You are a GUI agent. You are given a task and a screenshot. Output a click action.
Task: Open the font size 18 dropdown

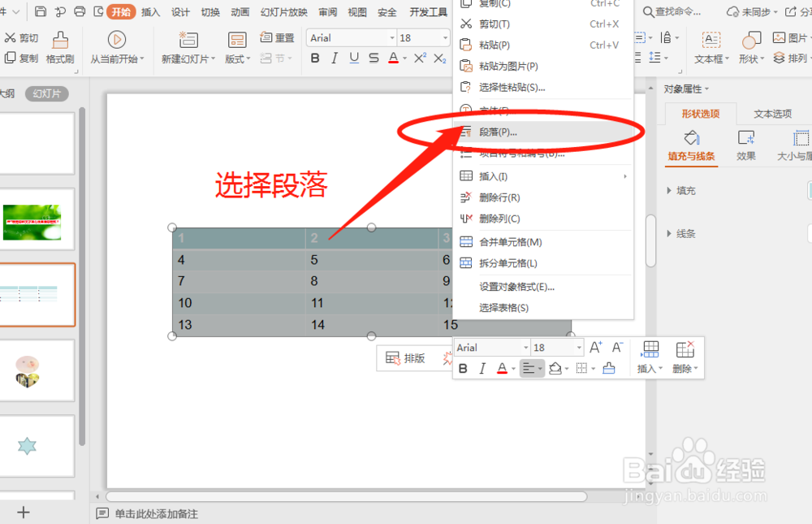(445, 37)
